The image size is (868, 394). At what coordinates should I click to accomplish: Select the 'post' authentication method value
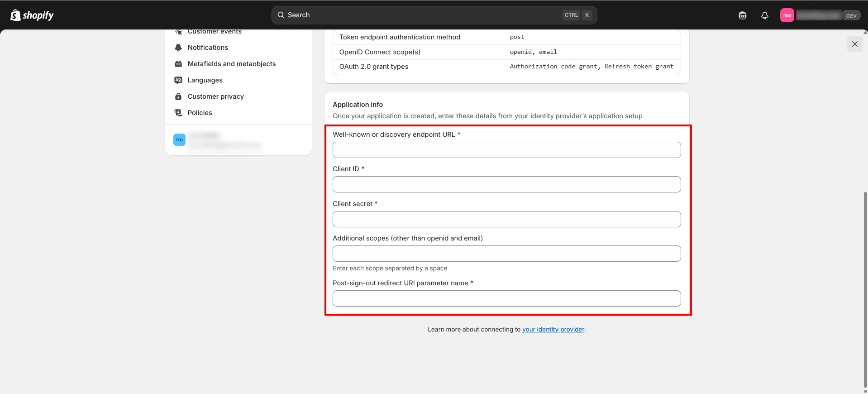[517, 37]
